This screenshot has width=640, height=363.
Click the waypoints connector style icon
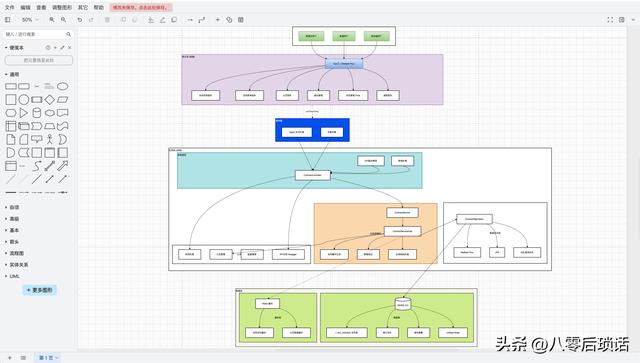(202, 20)
